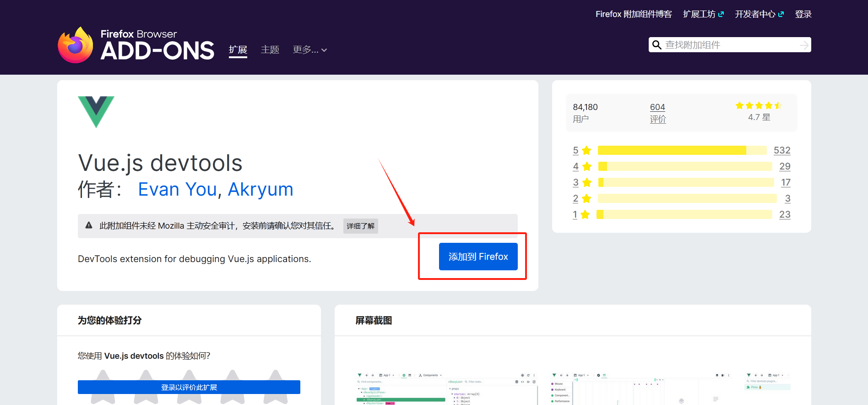Open the 604 评价 reviews link

(x=657, y=113)
